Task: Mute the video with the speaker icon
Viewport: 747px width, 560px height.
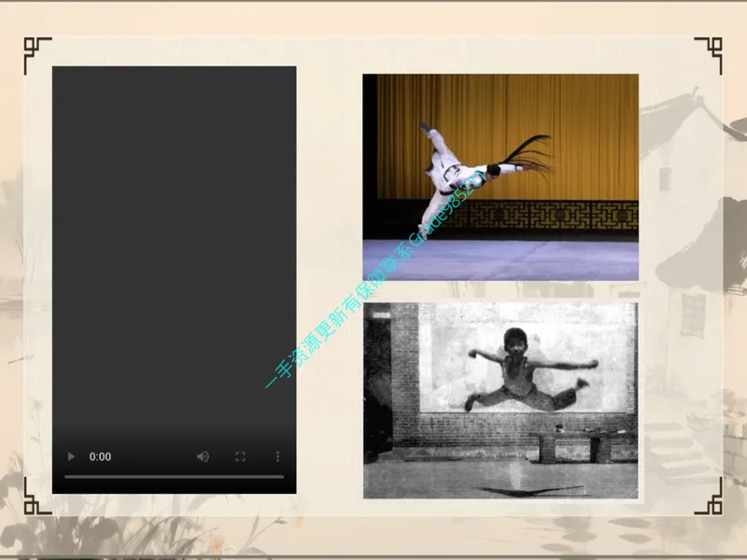Action: [x=203, y=456]
